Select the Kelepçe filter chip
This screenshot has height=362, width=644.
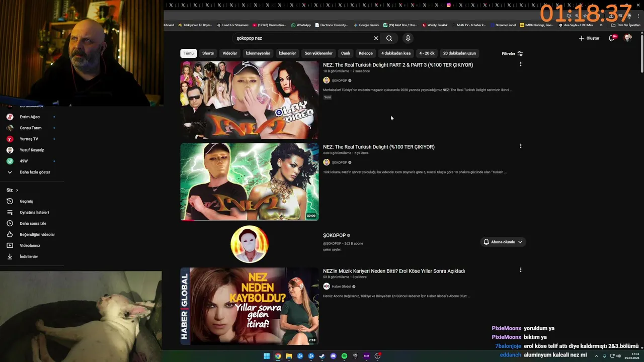(366, 53)
